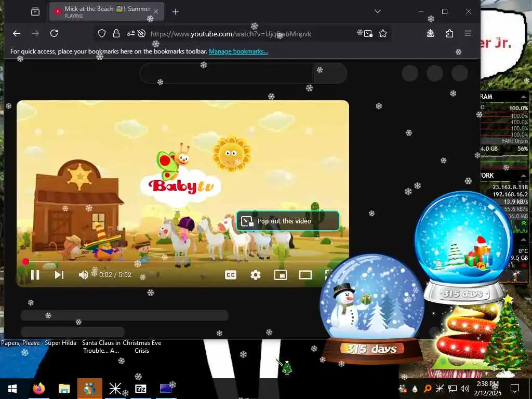Open the Windows notification center
Viewport: 532px width, 399px height.
click(x=515, y=389)
